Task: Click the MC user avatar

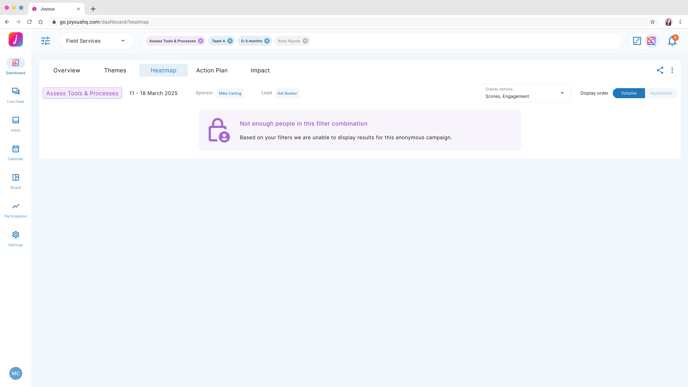Action: (x=16, y=373)
